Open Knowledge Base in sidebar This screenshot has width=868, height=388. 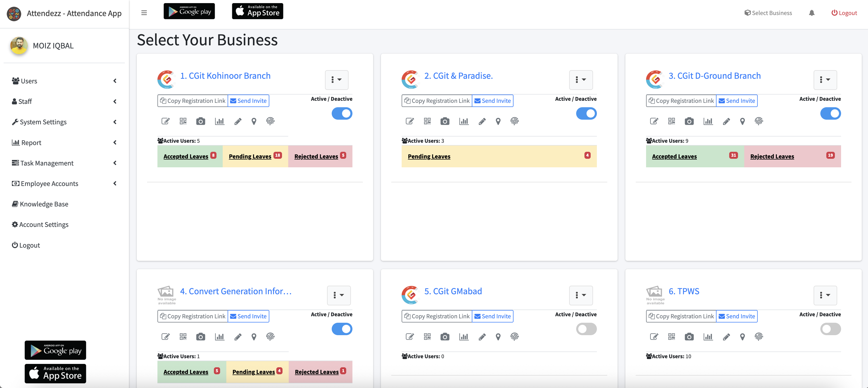[44, 204]
